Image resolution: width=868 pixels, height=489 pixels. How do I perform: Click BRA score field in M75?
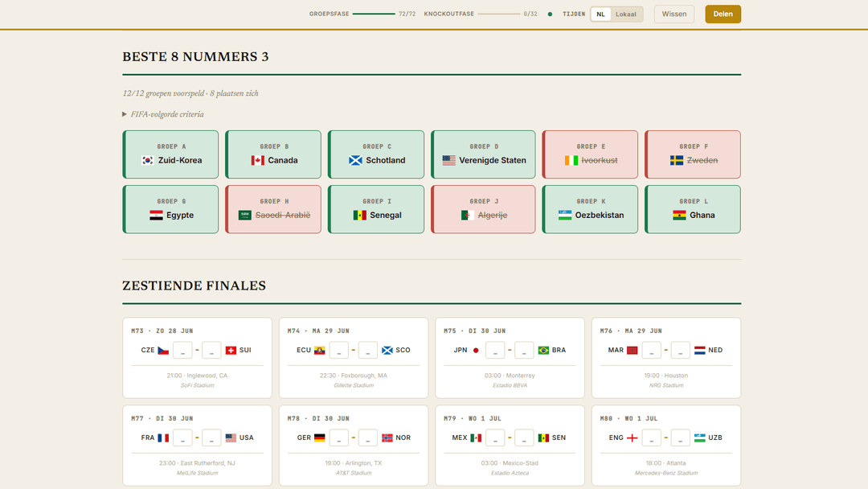(524, 351)
